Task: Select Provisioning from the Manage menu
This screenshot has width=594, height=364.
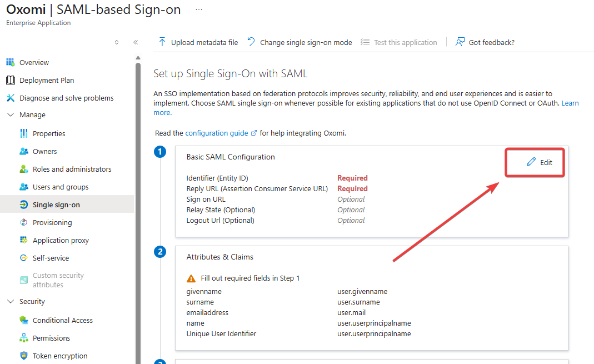Action: [x=52, y=222]
